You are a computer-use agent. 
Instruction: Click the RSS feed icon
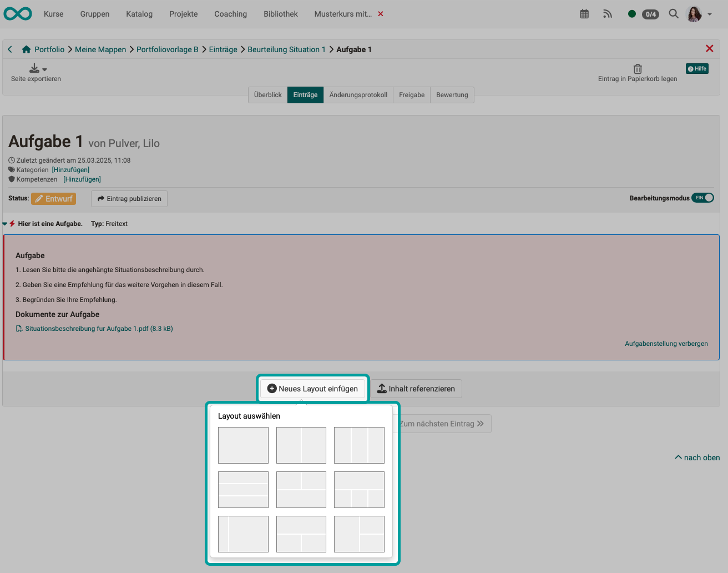tap(607, 13)
